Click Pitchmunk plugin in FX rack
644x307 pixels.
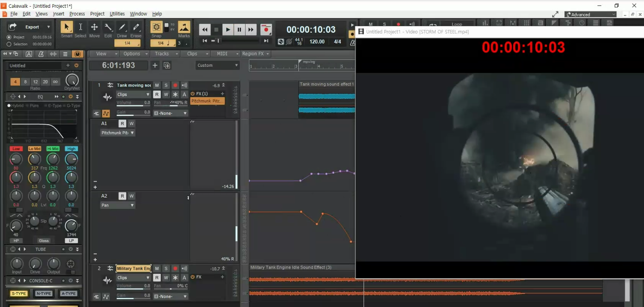pos(207,101)
